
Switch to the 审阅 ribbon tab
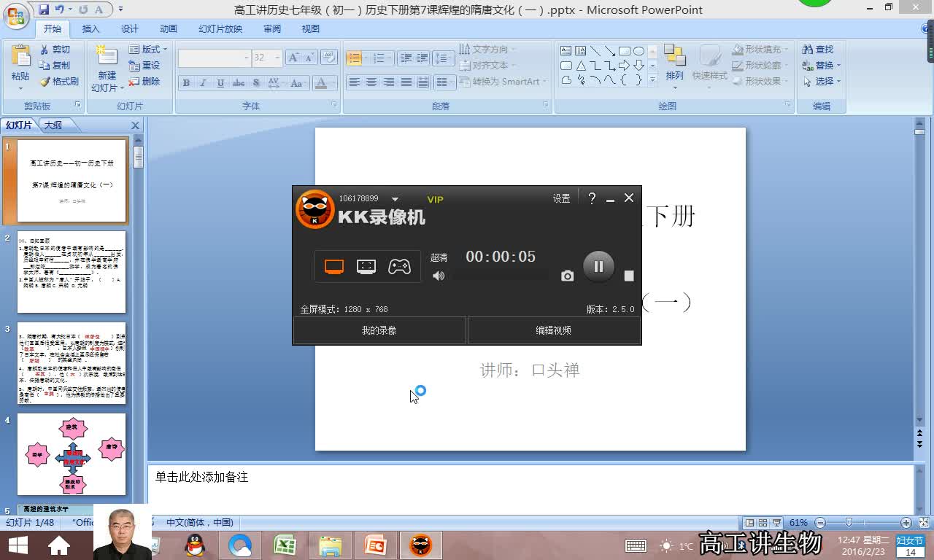[x=272, y=28]
